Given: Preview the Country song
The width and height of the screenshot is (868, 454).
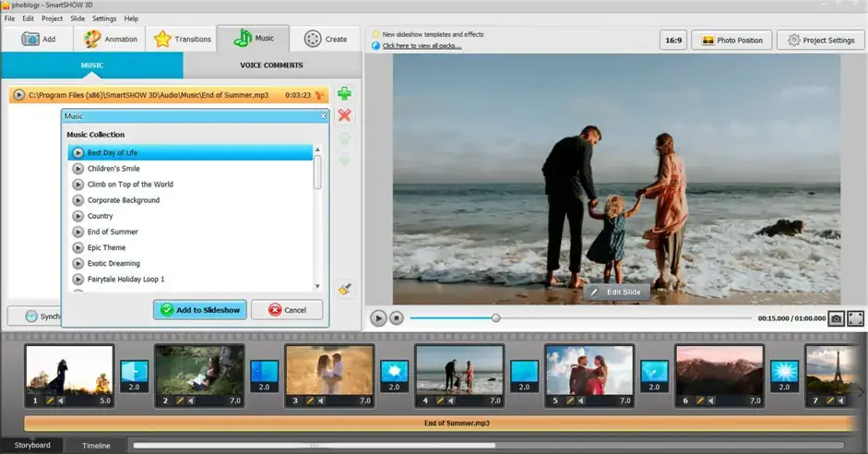Looking at the screenshot, I should pyautogui.click(x=78, y=216).
